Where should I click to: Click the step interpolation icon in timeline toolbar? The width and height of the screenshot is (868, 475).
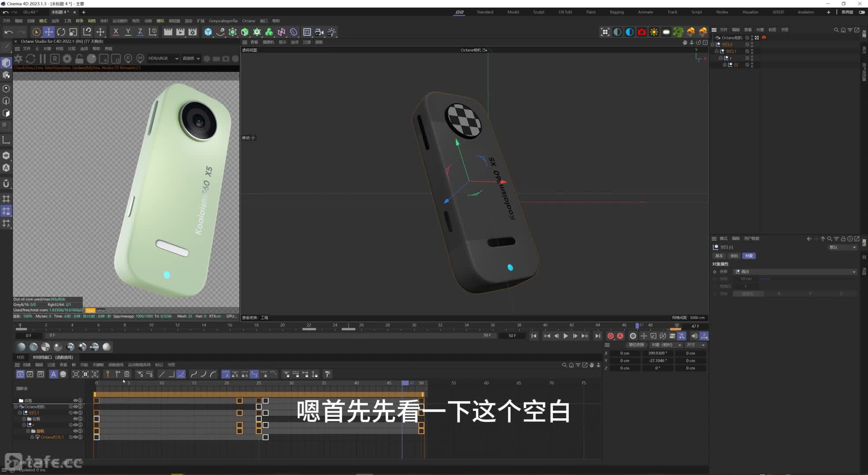[171, 374]
